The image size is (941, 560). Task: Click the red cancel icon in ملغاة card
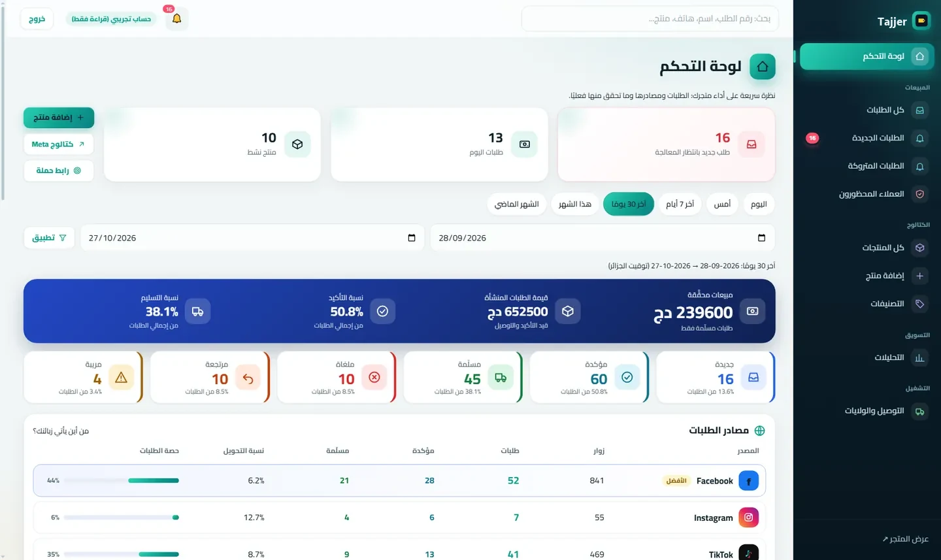(374, 377)
